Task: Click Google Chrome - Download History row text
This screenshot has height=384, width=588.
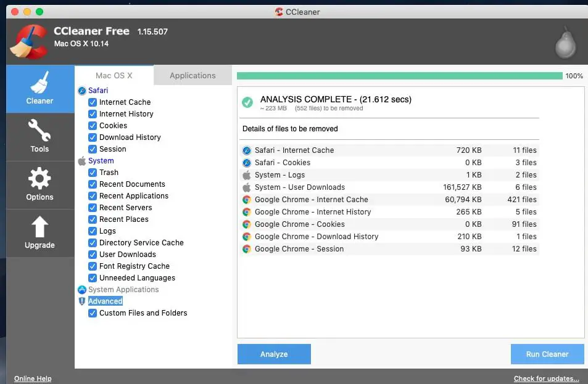Action: 317,237
